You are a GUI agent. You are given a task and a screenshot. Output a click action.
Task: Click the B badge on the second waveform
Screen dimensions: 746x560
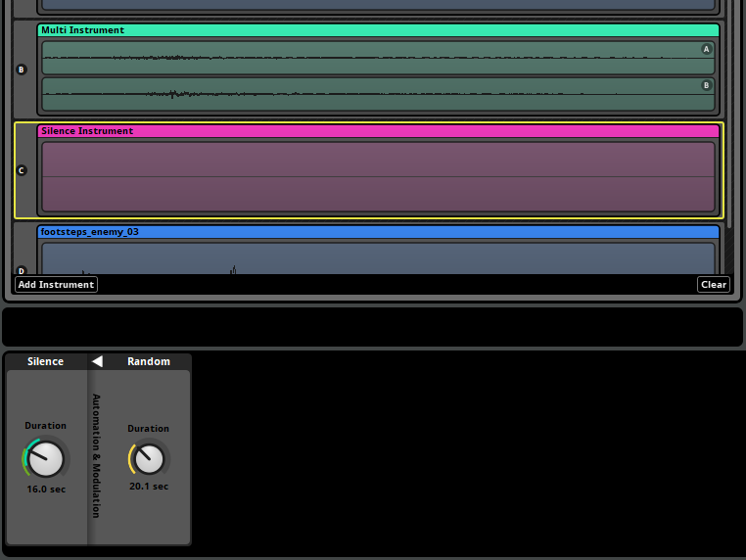(x=706, y=85)
